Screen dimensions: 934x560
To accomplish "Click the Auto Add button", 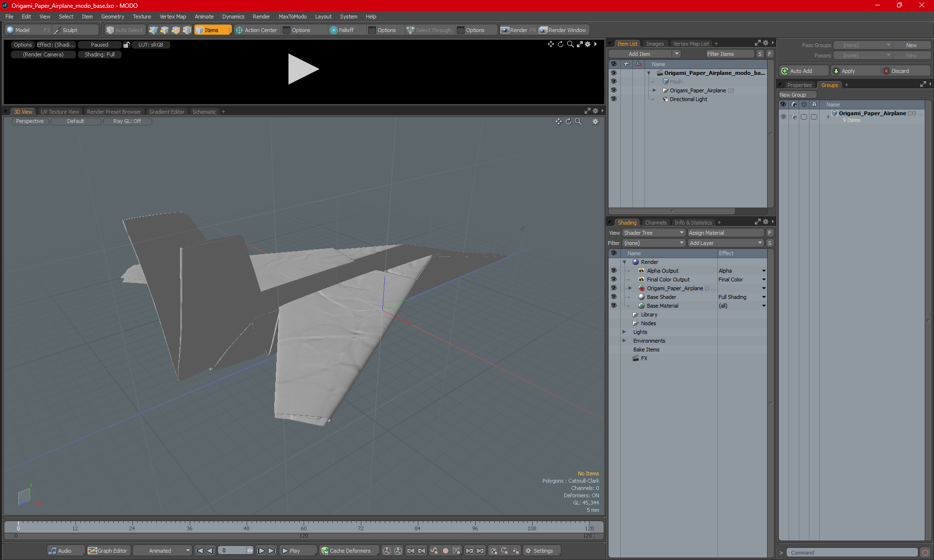I will click(803, 71).
